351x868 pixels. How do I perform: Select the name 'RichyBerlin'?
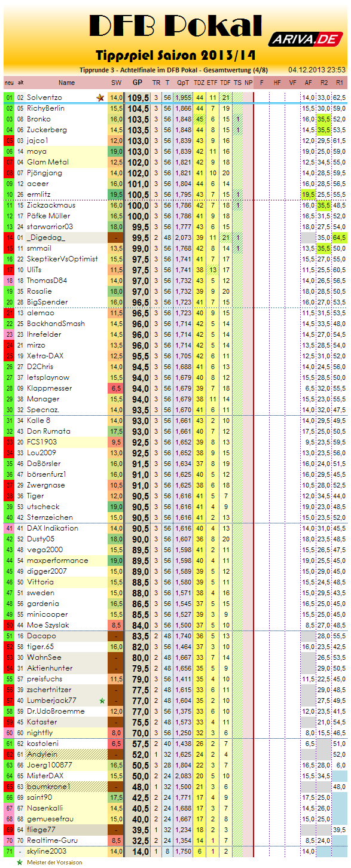[46, 108]
